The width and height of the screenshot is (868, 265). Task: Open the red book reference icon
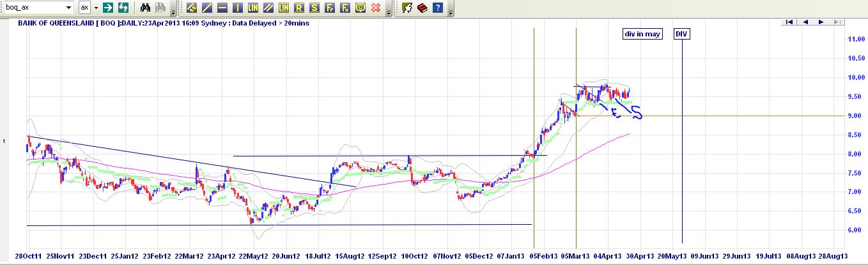point(422,8)
